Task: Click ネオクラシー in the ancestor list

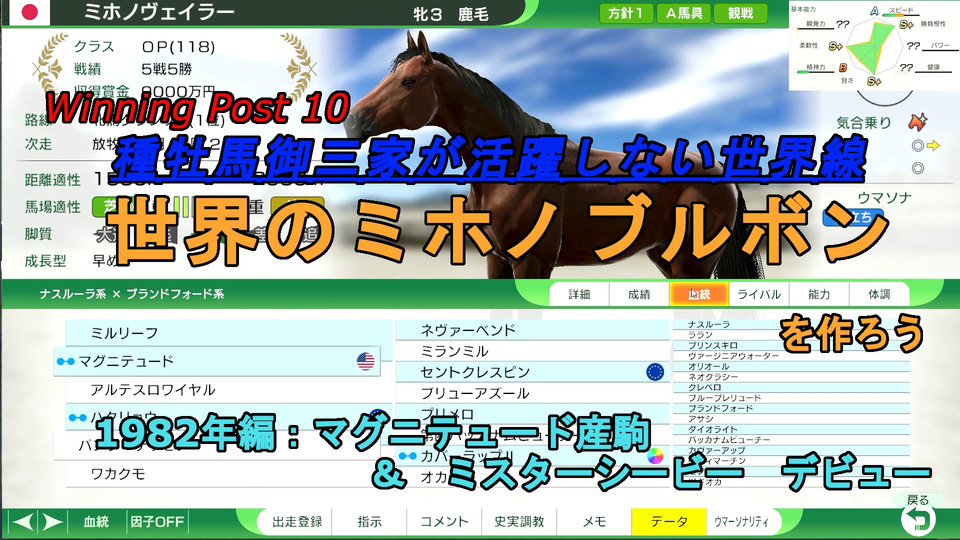Action: (x=713, y=377)
